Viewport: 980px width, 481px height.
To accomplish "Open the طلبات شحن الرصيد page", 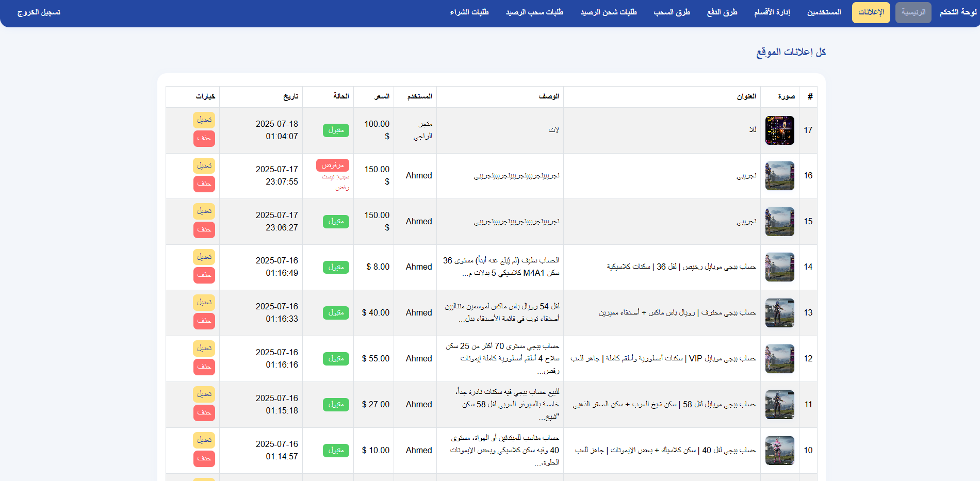I will 609,12.
